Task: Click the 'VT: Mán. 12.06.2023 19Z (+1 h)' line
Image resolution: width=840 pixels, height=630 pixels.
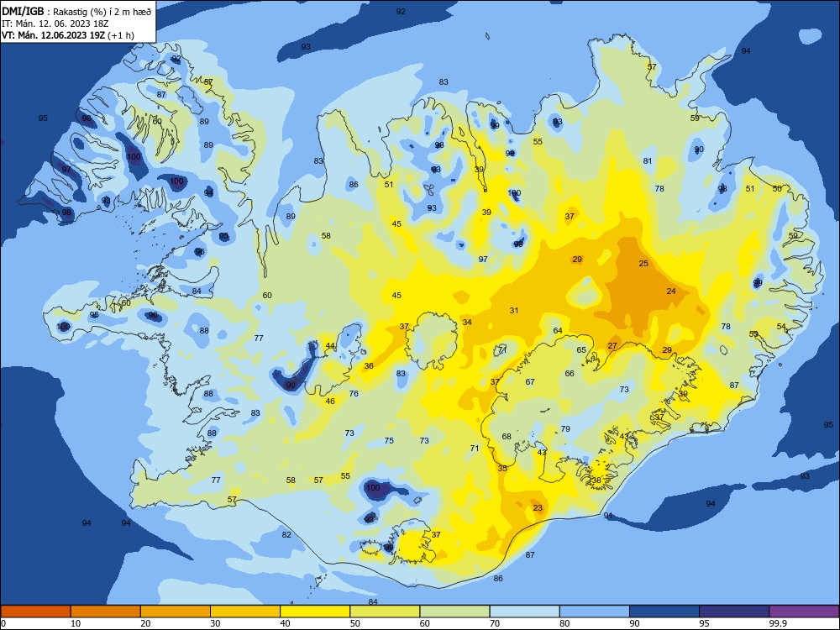Action: [x=68, y=35]
